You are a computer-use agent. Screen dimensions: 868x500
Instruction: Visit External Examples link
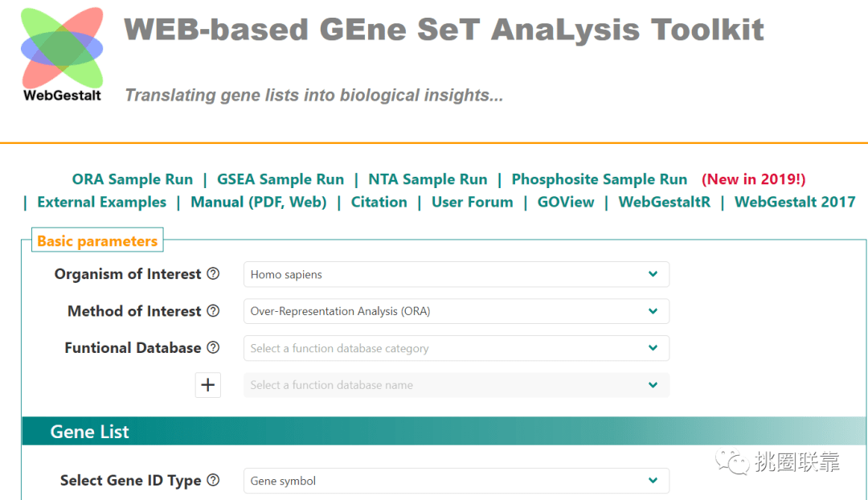[102, 202]
